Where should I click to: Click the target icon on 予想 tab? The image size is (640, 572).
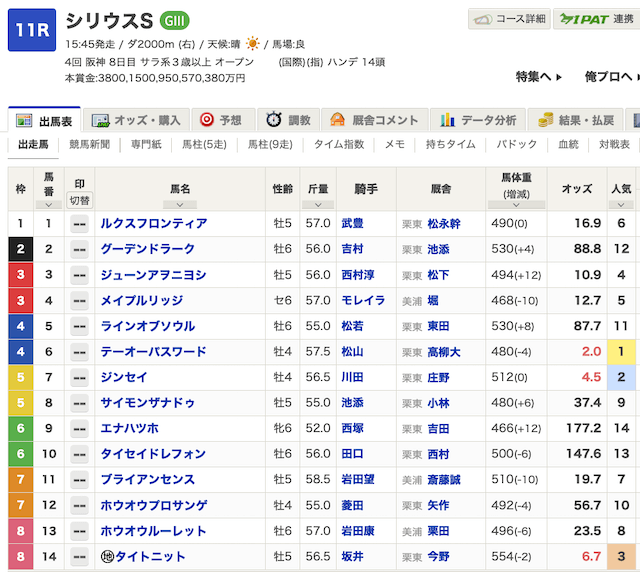point(207,120)
